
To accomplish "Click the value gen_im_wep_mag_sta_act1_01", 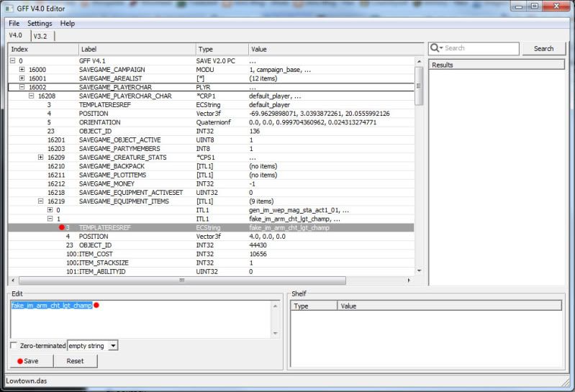I will (299, 210).
